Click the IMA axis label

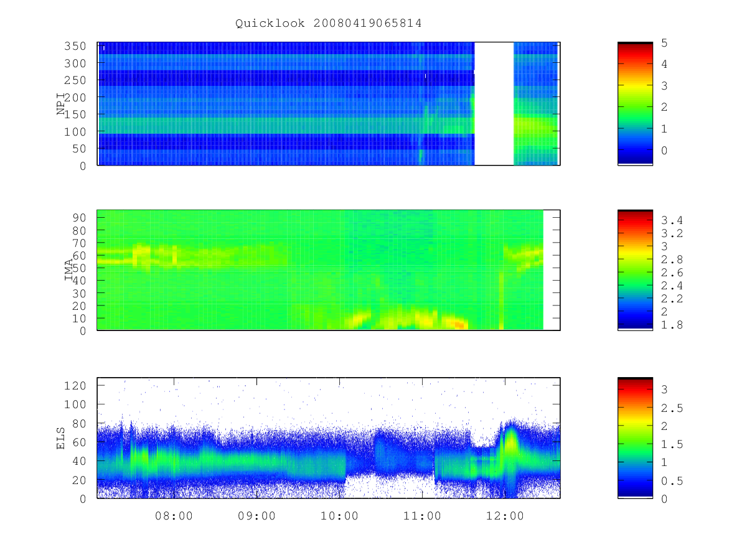tap(70, 270)
